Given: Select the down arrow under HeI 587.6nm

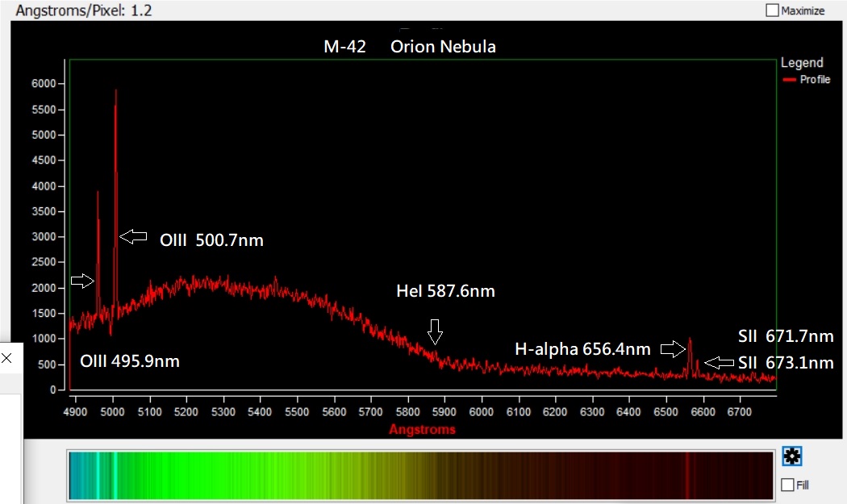Looking at the screenshot, I should tap(435, 331).
